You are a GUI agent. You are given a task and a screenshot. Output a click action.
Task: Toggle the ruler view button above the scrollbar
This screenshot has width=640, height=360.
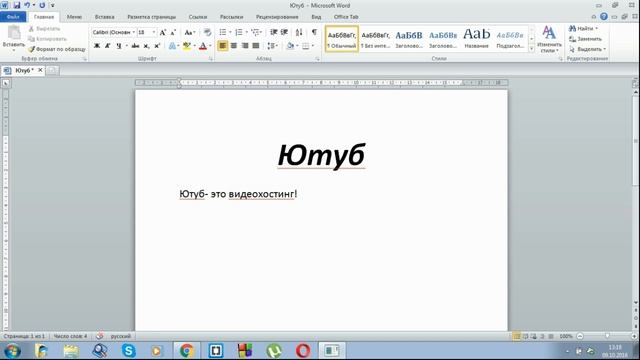point(635,83)
